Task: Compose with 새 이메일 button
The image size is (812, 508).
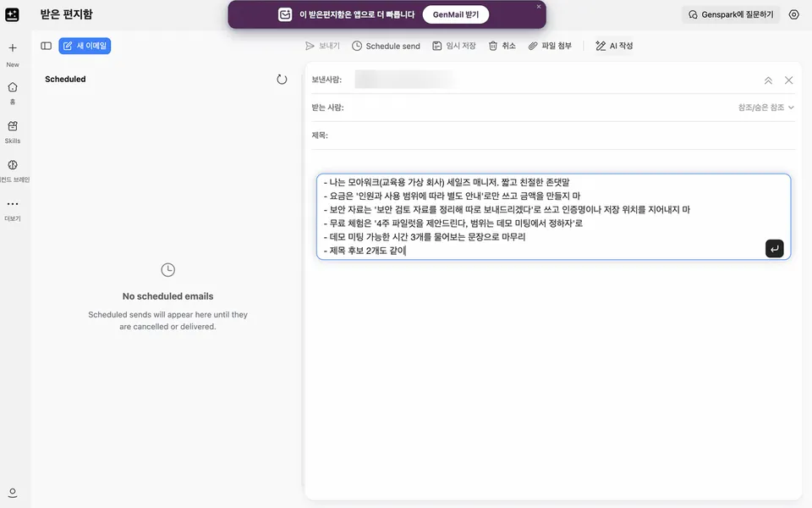Action: point(85,46)
